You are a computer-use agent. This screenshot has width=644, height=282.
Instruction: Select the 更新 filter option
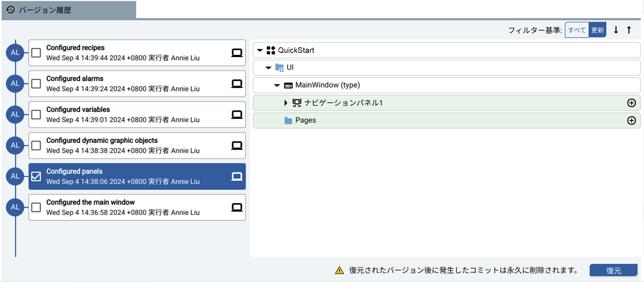click(x=597, y=30)
